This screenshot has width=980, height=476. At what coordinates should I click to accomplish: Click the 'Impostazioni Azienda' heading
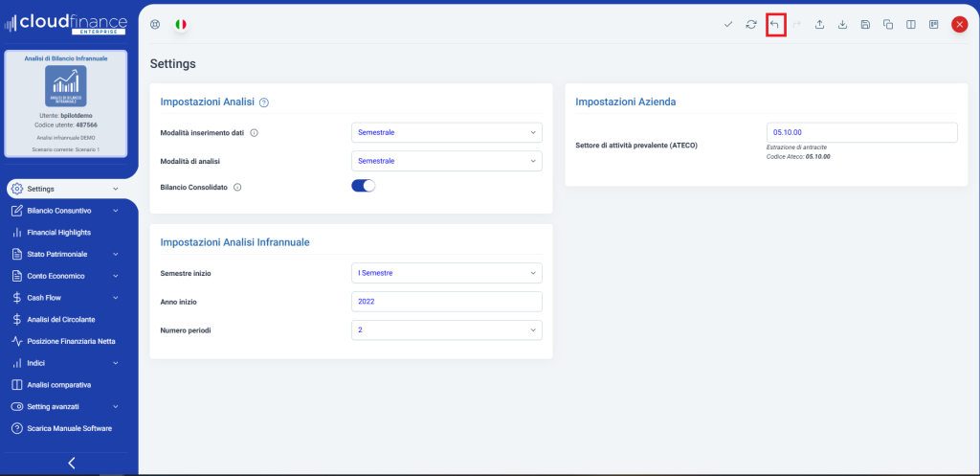(x=626, y=102)
